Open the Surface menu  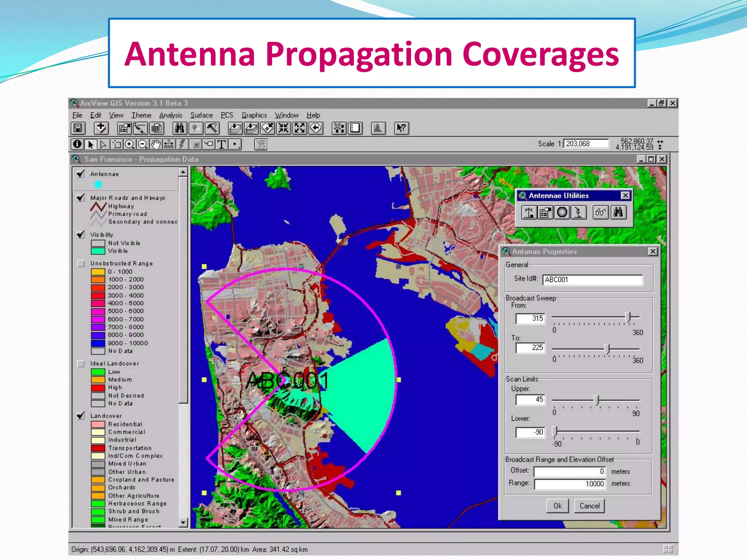pos(201,115)
